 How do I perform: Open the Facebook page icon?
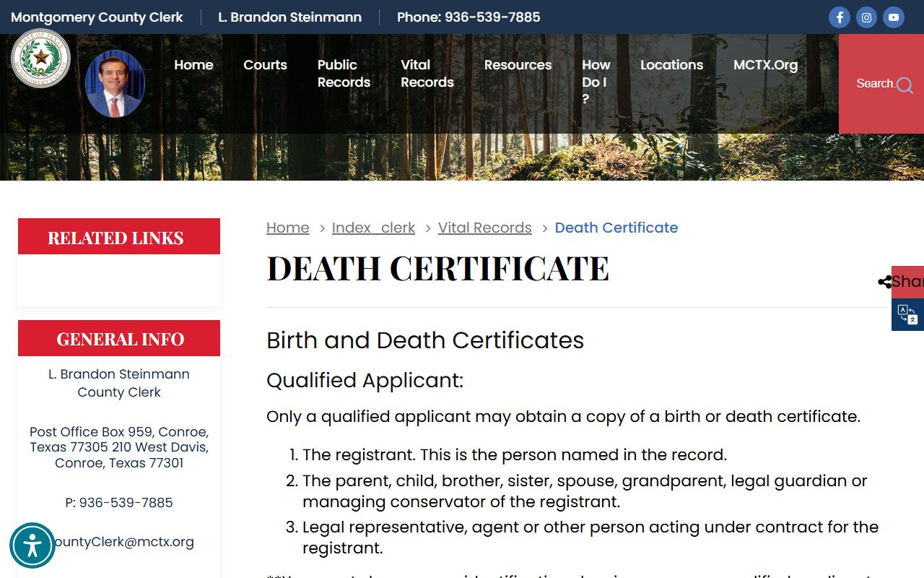pos(840,17)
